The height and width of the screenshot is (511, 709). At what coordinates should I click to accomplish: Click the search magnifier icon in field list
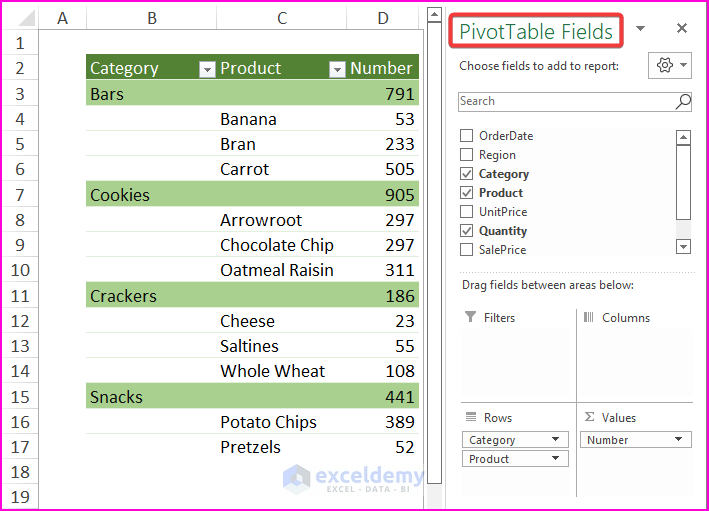pos(683,101)
